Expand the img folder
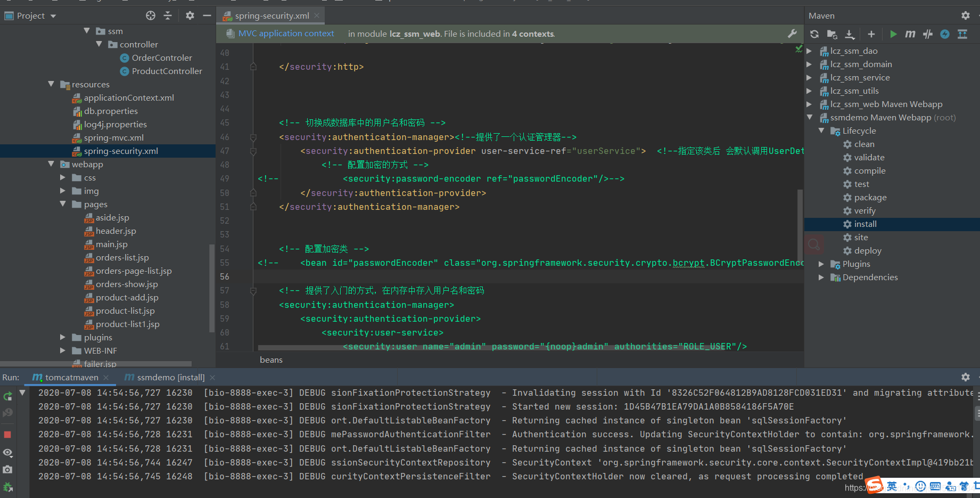 click(63, 191)
